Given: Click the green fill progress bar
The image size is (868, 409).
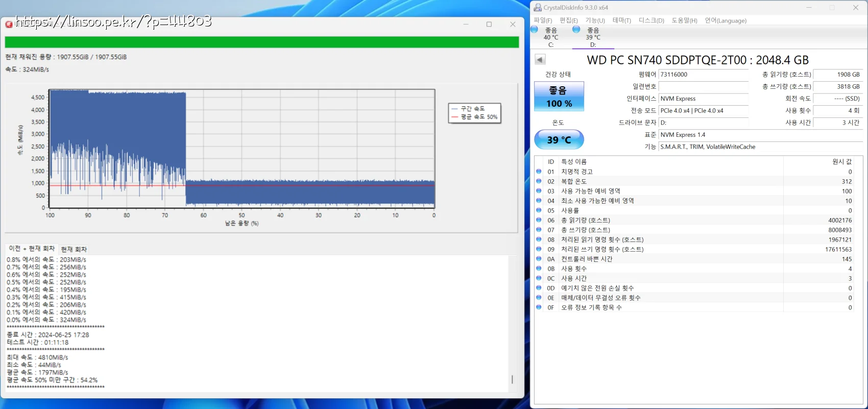Looking at the screenshot, I should point(262,42).
